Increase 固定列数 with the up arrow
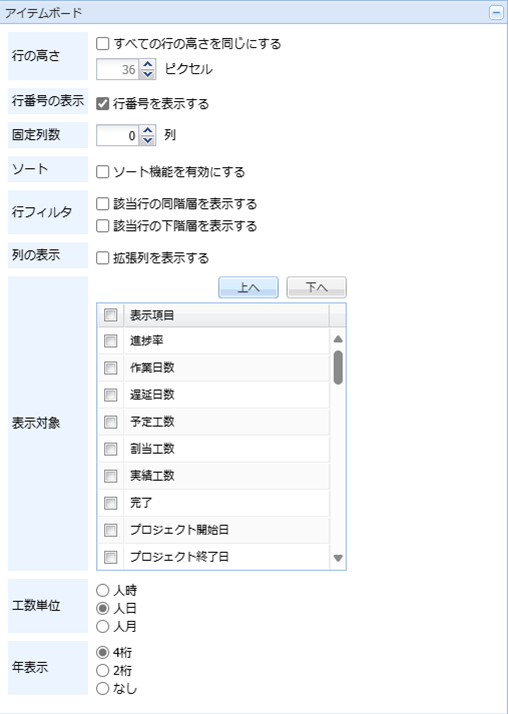Image resolution: width=508 pixels, height=714 pixels. coord(147,131)
